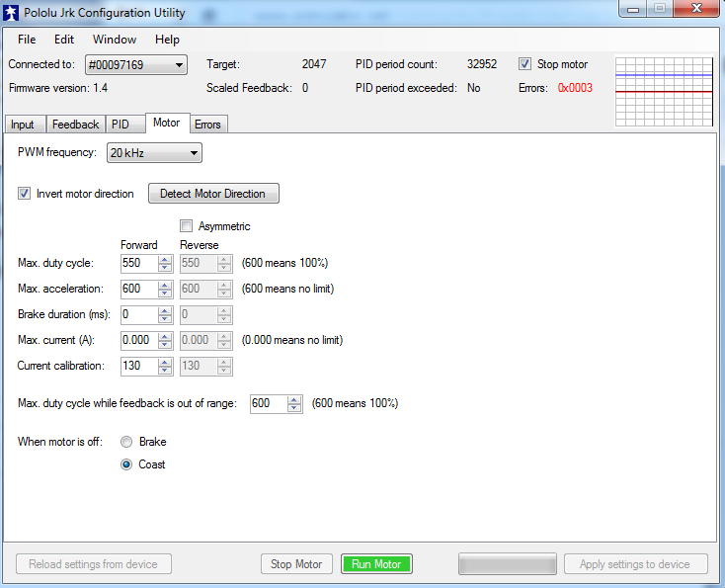Click the red errors code 0x0003

(x=575, y=88)
